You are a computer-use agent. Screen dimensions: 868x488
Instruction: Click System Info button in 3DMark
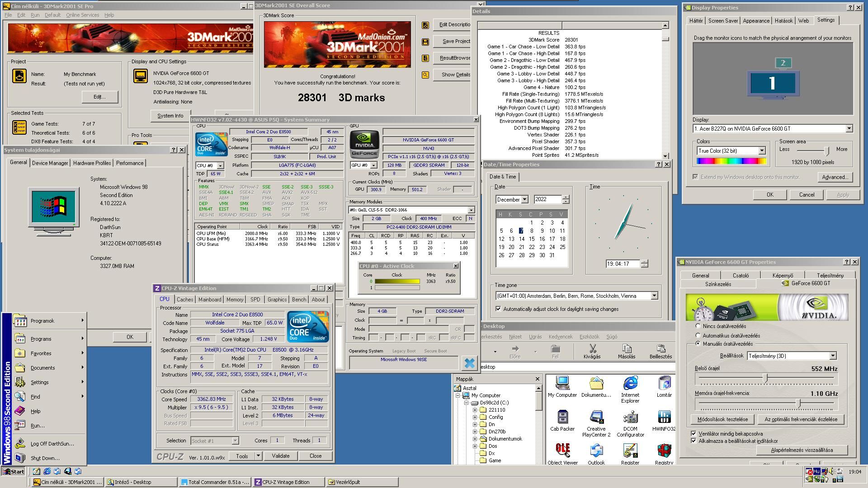click(170, 116)
